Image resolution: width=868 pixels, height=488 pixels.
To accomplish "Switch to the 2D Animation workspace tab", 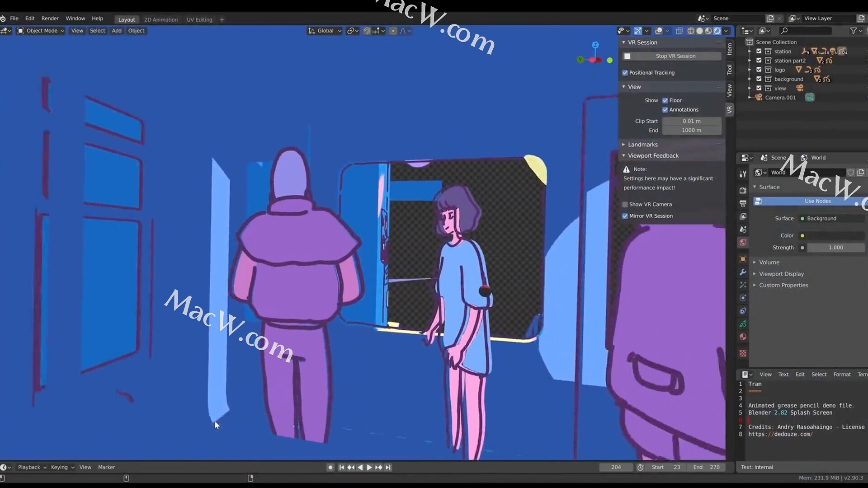I will [161, 19].
